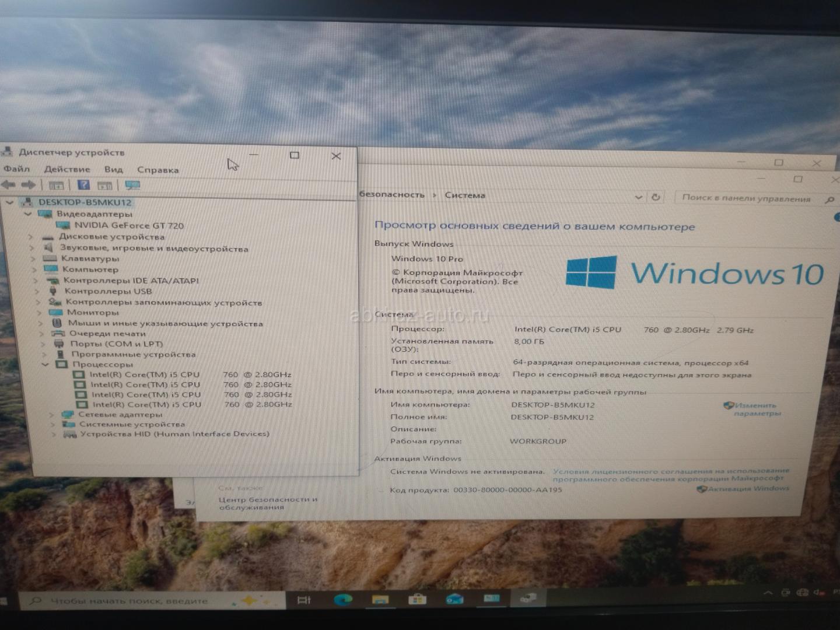The image size is (840, 630).
Task: Click refresh button next to address bar
Action: click(656, 197)
